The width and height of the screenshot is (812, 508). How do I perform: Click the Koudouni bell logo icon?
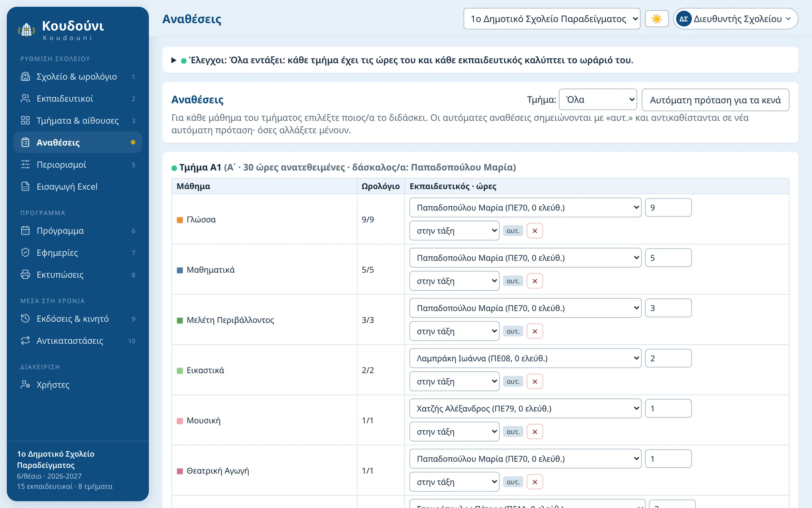(x=26, y=30)
